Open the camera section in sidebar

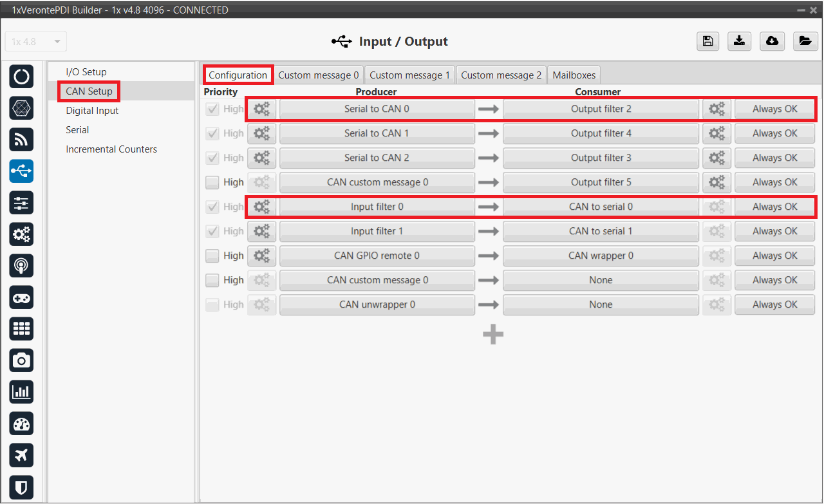pyautogui.click(x=22, y=360)
